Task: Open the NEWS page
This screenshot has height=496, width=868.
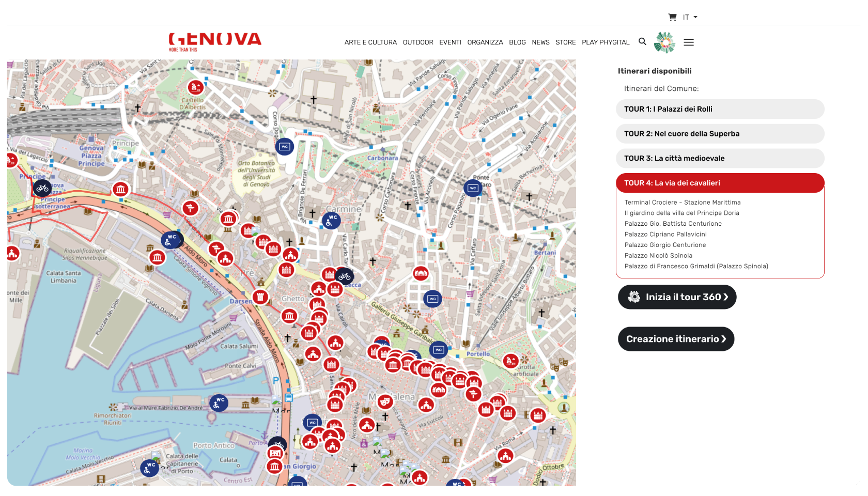Action: pos(540,42)
